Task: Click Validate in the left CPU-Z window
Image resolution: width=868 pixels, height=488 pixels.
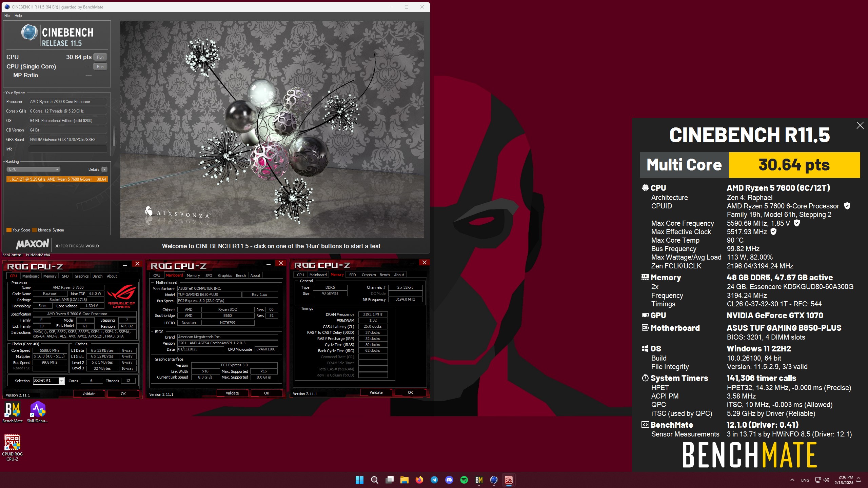Action: 89,394
